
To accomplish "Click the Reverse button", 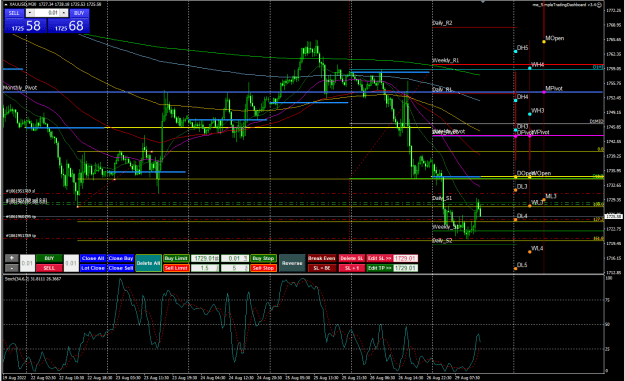I will pos(292,263).
